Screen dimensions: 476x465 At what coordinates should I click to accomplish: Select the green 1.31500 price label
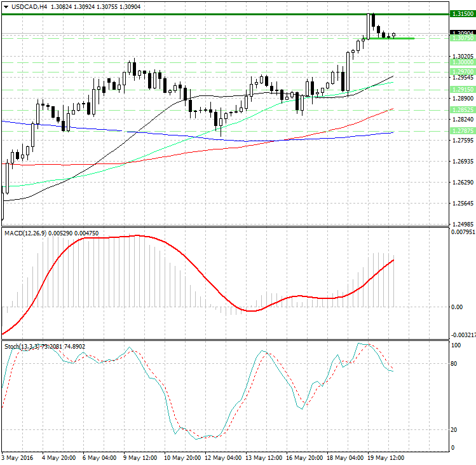(461, 13)
